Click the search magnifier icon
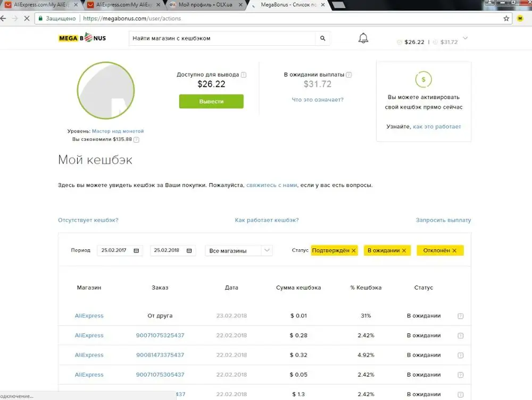Screen dimensions: 532x400 tap(323, 38)
